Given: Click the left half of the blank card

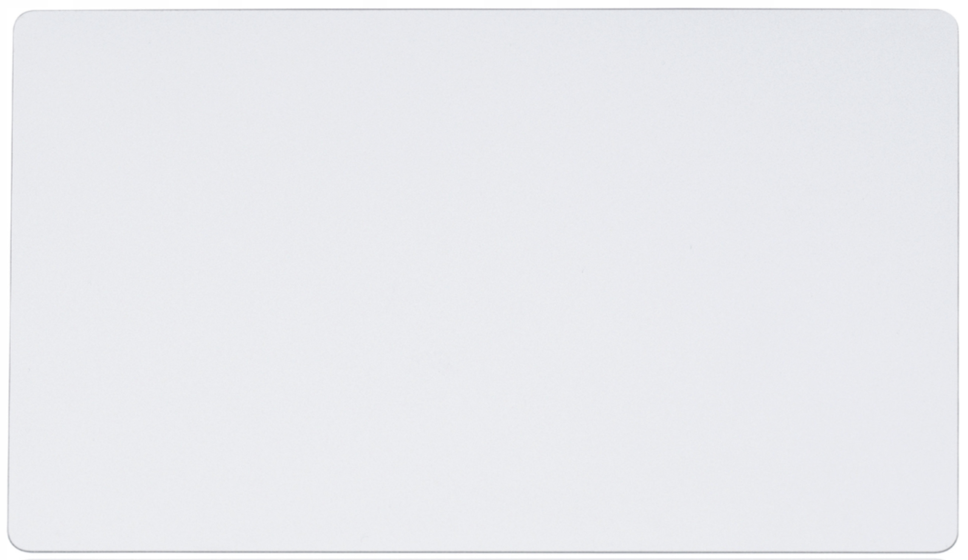Looking at the screenshot, I should [x=246, y=281].
